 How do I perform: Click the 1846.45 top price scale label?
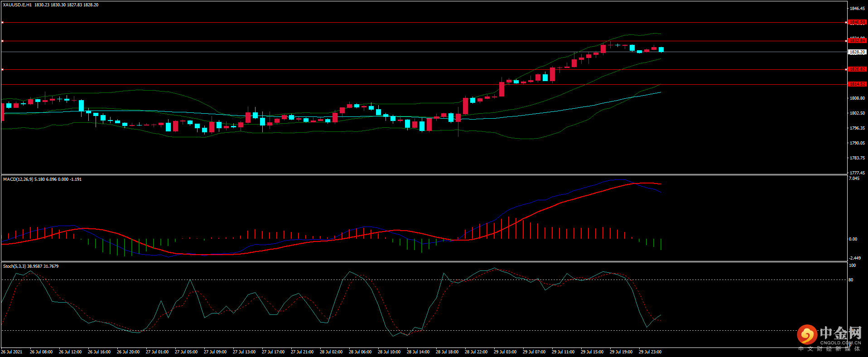(857, 9)
